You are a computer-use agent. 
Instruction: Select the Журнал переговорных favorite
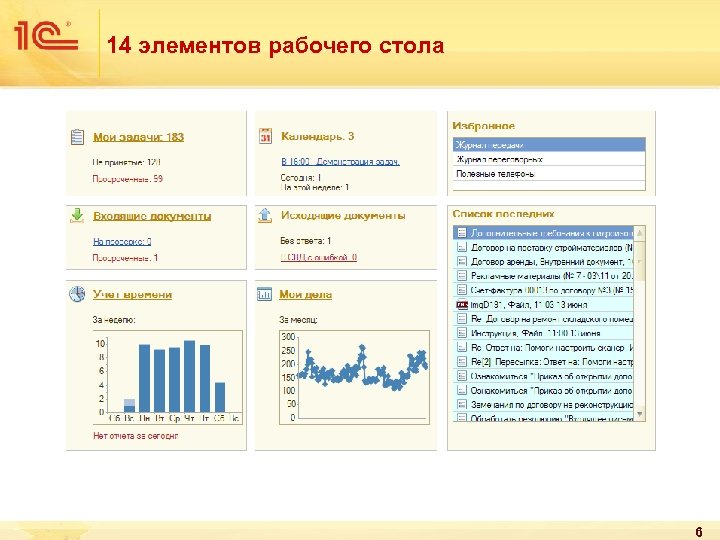coord(549,159)
